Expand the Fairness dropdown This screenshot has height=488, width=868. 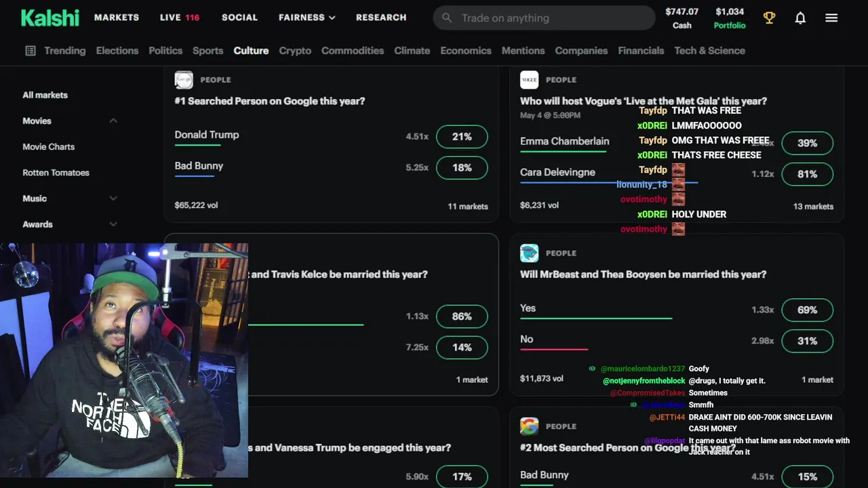307,18
